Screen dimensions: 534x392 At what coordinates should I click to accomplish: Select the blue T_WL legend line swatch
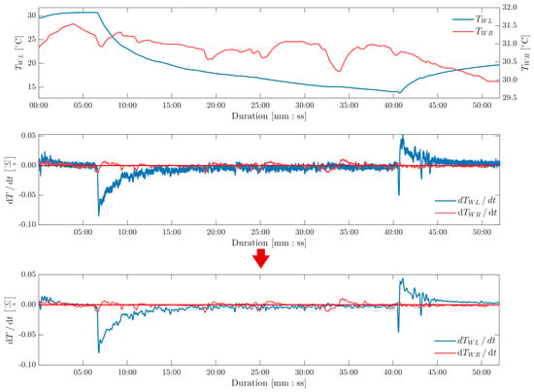click(x=463, y=19)
